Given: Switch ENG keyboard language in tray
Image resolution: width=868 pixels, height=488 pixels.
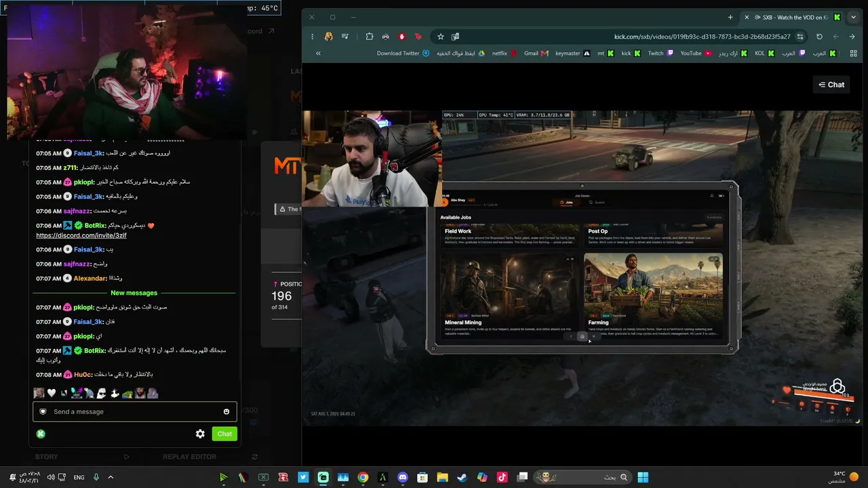Looking at the screenshot, I should (79, 477).
